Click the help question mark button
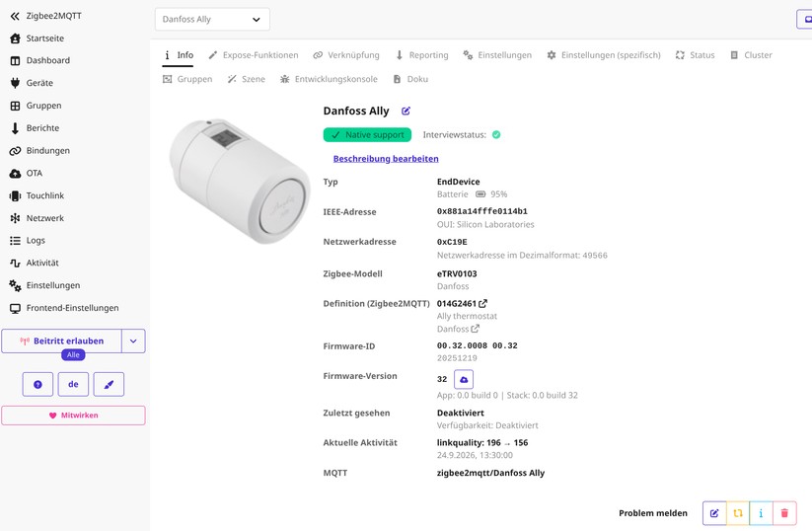The height and width of the screenshot is (531, 812). [37, 384]
